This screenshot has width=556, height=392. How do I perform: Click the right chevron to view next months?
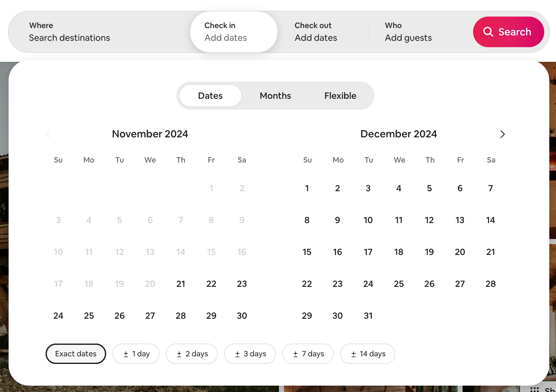[x=502, y=134]
